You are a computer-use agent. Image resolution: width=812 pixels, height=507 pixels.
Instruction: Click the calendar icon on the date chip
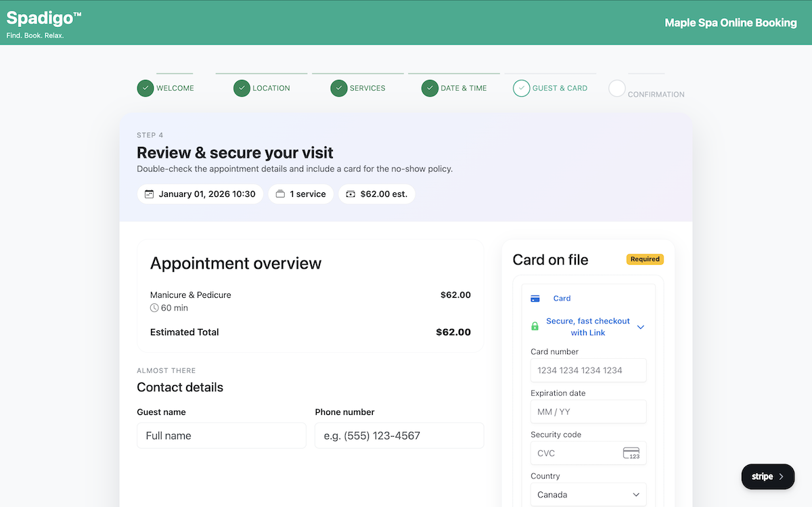[149, 194]
